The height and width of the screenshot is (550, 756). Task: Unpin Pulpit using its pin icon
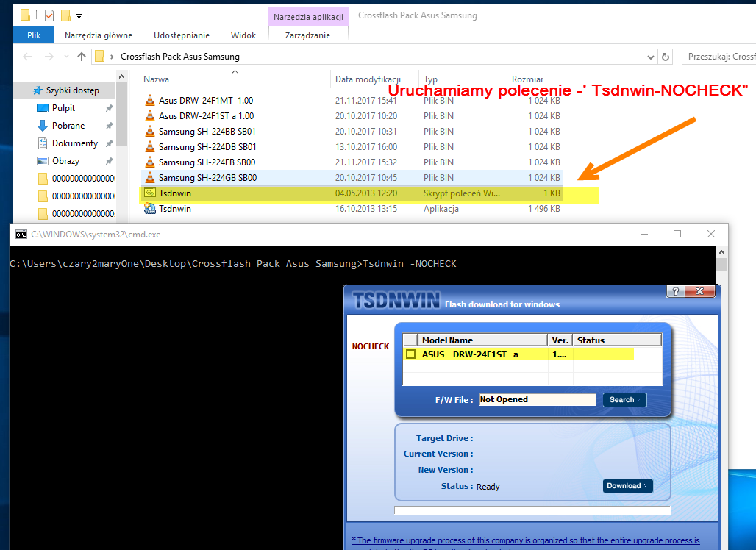[x=109, y=109]
